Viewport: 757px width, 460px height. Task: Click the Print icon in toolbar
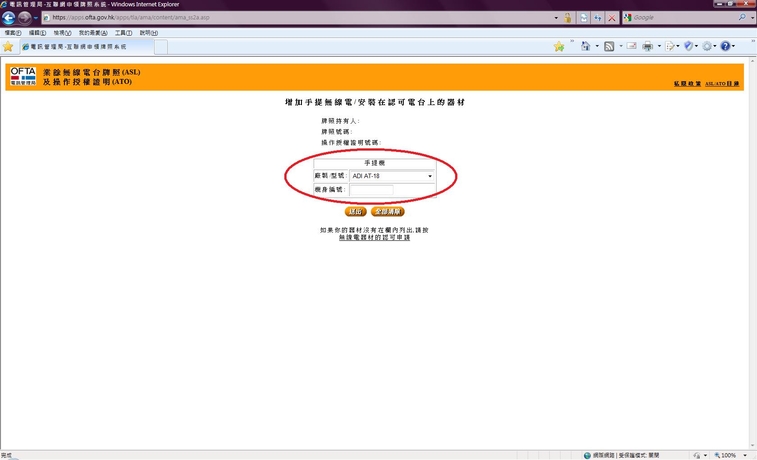(648, 46)
